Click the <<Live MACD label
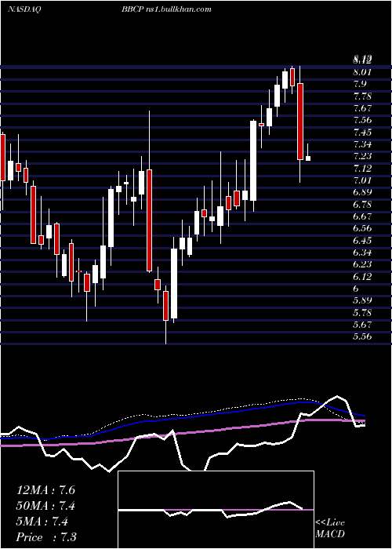This screenshot has height=549, width=392. [x=330, y=529]
